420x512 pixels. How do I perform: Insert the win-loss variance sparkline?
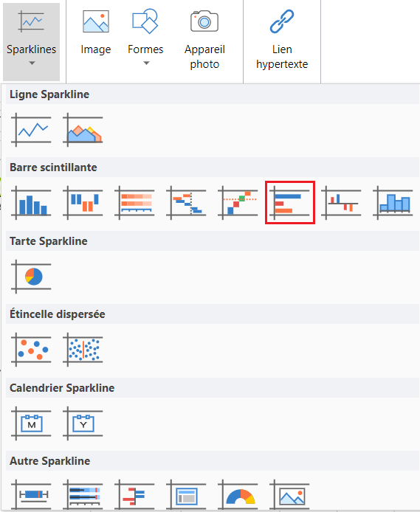341,203
